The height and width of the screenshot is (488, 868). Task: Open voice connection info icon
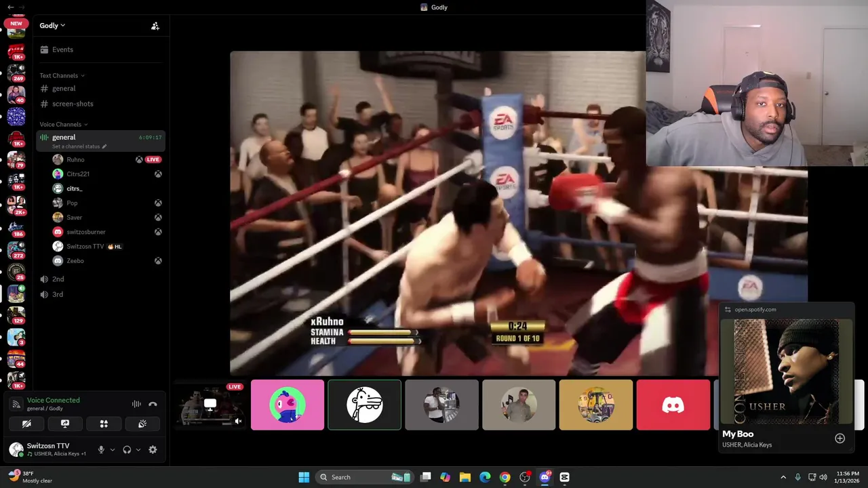click(16, 404)
